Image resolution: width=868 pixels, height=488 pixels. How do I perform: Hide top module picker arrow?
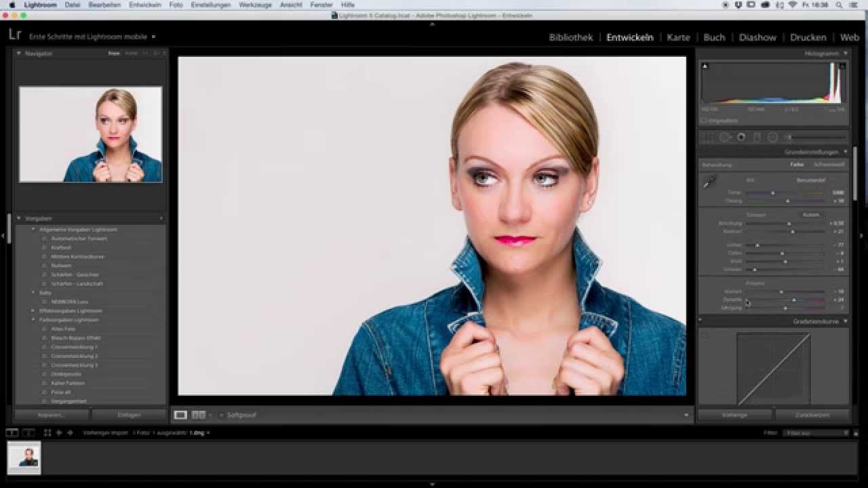(x=432, y=24)
